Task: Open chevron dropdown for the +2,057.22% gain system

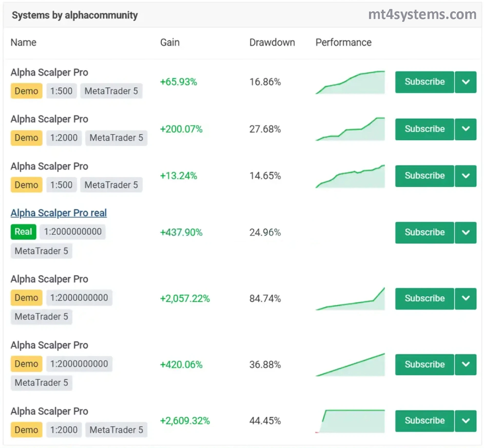Action: (x=466, y=298)
